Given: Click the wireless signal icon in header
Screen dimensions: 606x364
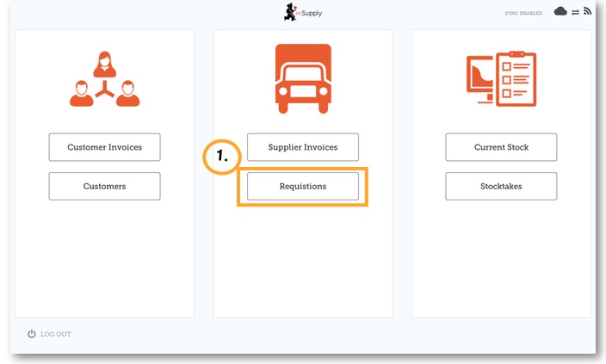Looking at the screenshot, I should click(588, 11).
